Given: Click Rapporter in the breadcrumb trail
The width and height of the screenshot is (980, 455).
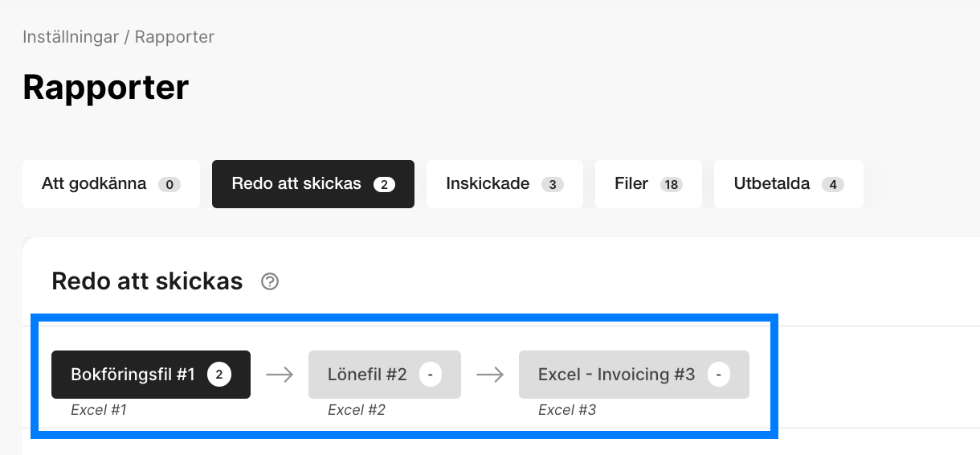Looking at the screenshot, I should click(x=174, y=37).
